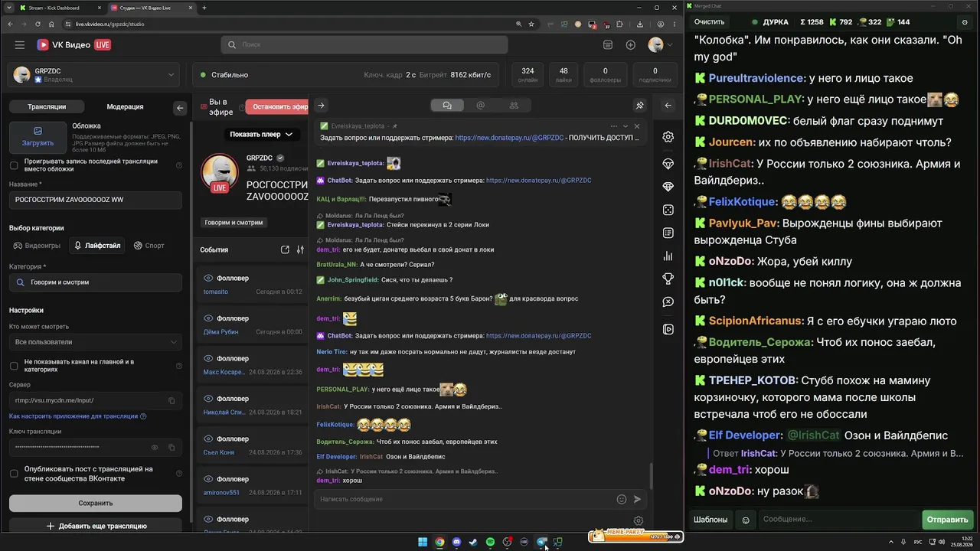Check publish post on VKontakte community wall
980x551 pixels.
[14, 474]
